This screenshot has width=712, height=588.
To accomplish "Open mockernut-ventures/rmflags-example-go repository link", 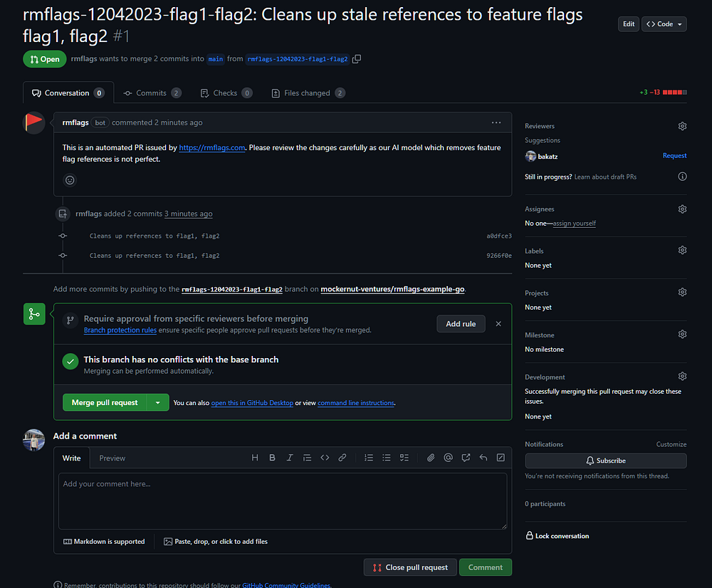I will click(392, 289).
